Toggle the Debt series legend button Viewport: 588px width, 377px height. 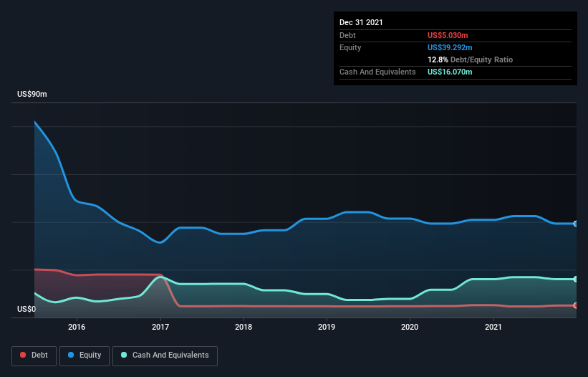(34, 355)
